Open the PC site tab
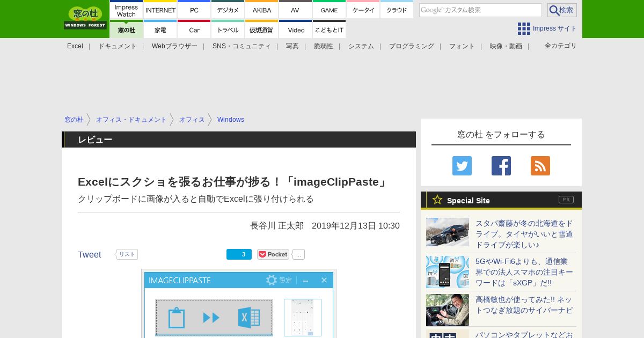Screen dimensions: 644x338 pyautogui.click(x=194, y=10)
